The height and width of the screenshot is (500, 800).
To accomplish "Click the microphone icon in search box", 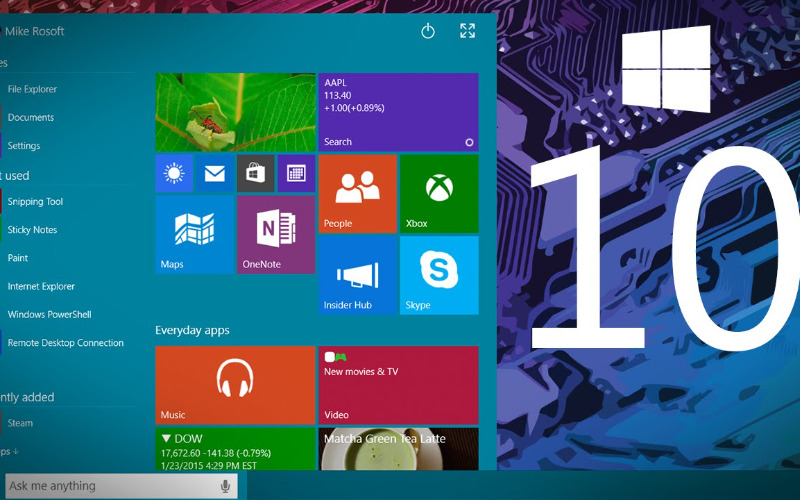I will coord(225,486).
